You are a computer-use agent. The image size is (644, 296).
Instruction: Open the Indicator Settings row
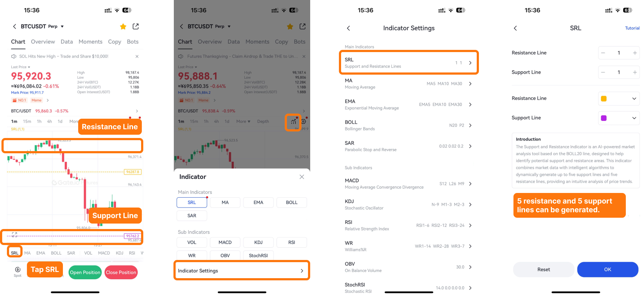(241, 271)
